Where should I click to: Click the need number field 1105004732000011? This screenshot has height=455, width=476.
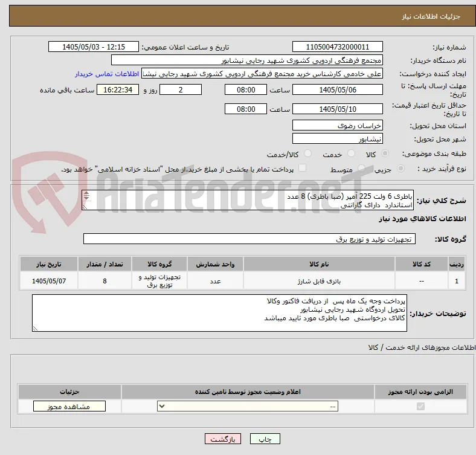(x=337, y=47)
